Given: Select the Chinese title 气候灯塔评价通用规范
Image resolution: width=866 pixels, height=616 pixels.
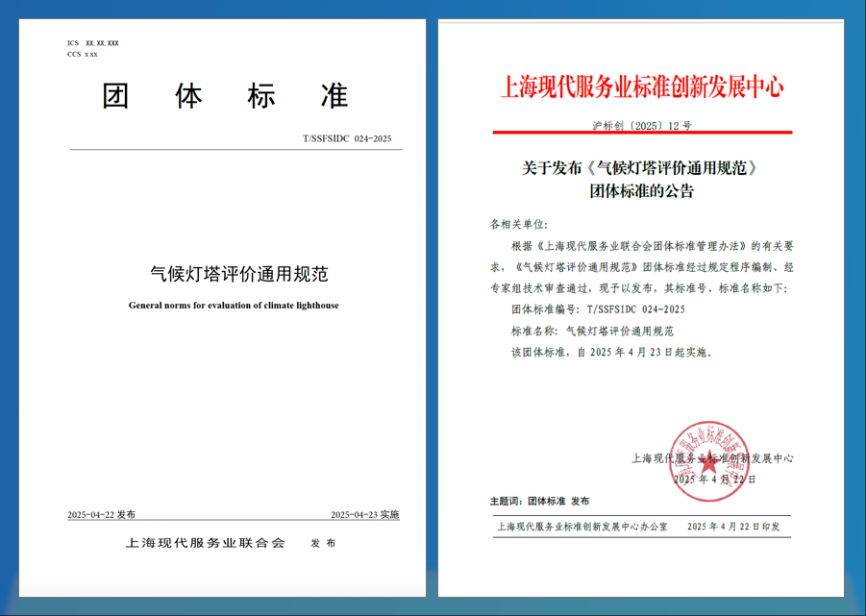Looking at the screenshot, I should click(x=230, y=275).
